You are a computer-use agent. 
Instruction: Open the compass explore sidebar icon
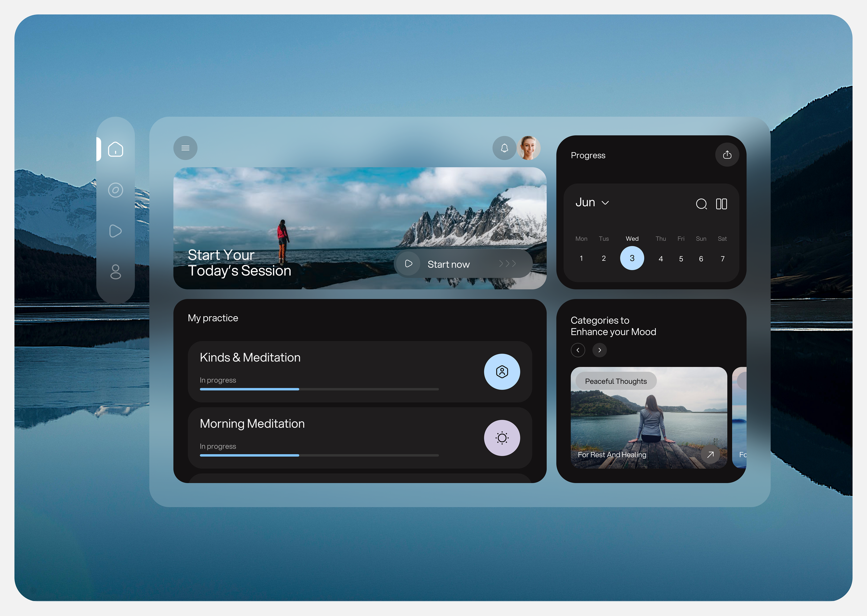[x=115, y=190]
